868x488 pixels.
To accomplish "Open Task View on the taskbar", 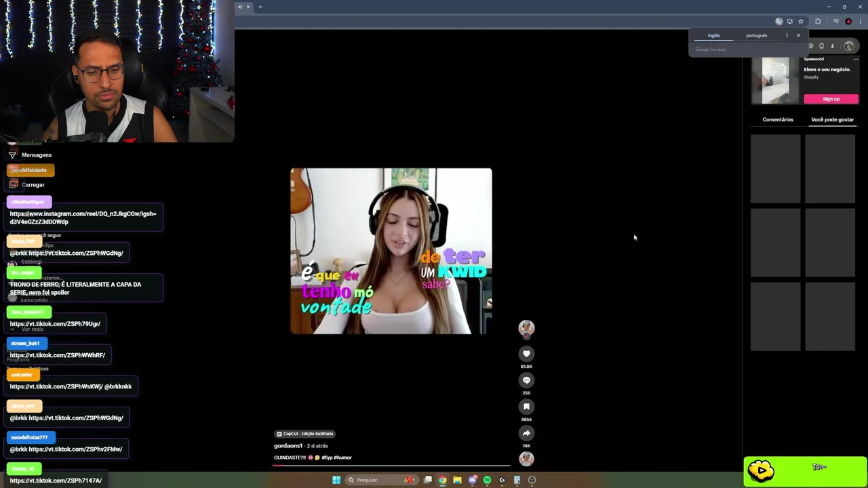I will (x=428, y=480).
